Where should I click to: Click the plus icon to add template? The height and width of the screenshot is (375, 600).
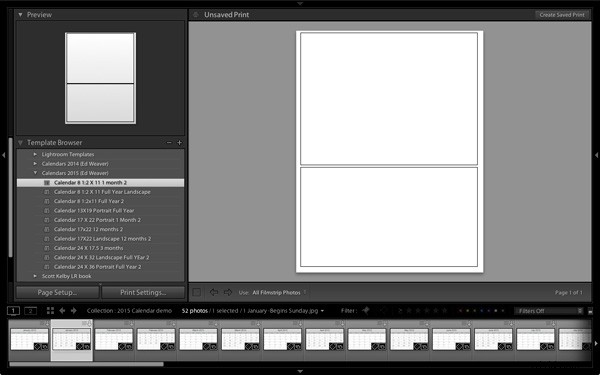click(x=179, y=143)
